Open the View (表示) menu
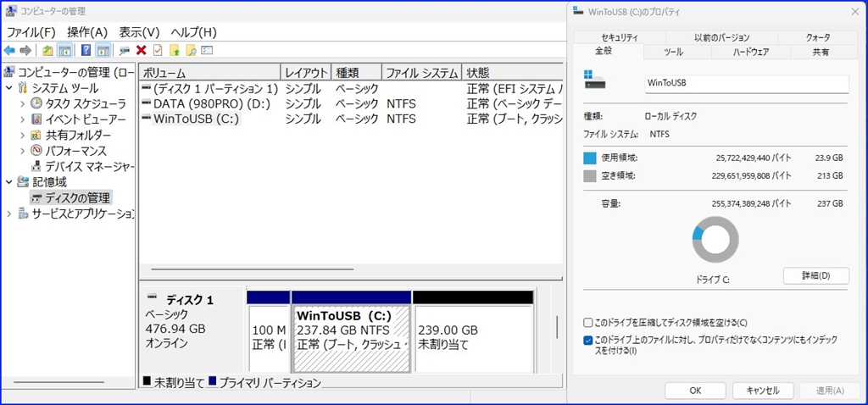 (x=140, y=32)
